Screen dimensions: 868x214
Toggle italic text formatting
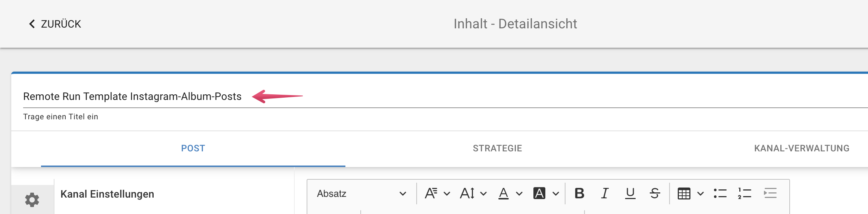pyautogui.click(x=605, y=193)
